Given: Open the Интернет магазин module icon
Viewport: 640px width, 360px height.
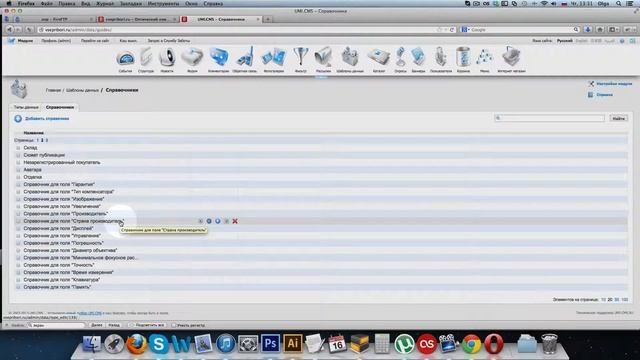Looking at the screenshot, I should click(511, 57).
